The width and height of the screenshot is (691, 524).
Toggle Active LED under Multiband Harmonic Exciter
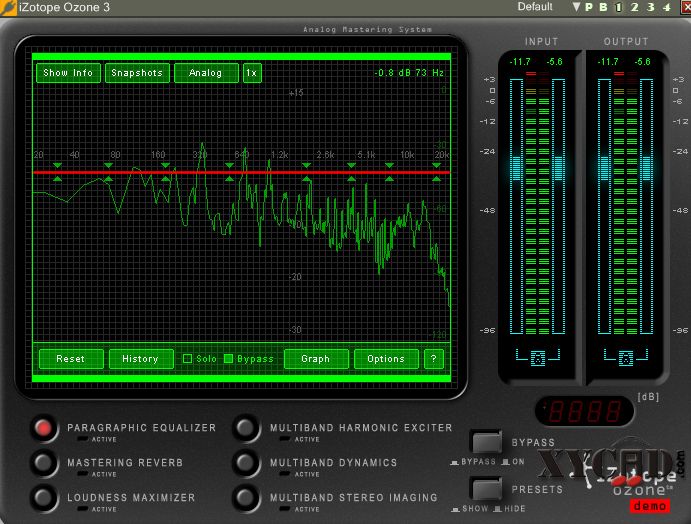(x=285, y=439)
